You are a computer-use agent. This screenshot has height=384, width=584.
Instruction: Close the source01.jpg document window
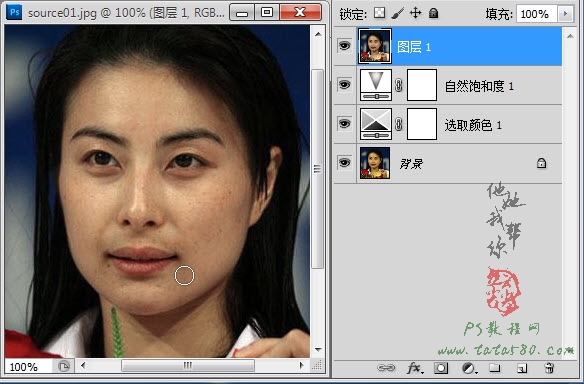pyautogui.click(x=300, y=12)
